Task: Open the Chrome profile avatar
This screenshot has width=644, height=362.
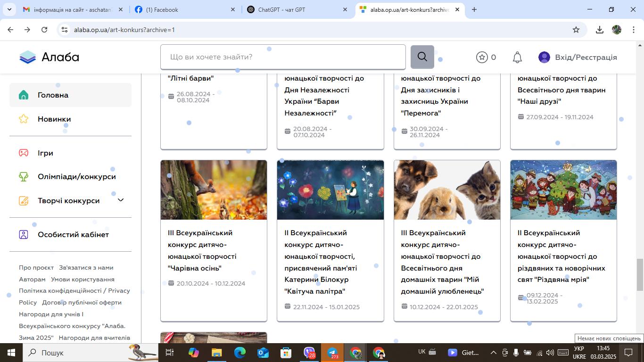Action: coord(617,30)
